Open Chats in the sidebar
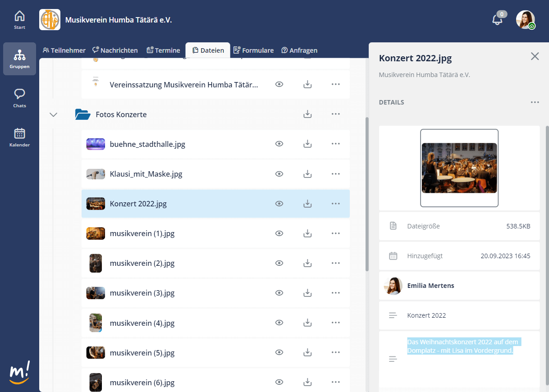 point(19,98)
